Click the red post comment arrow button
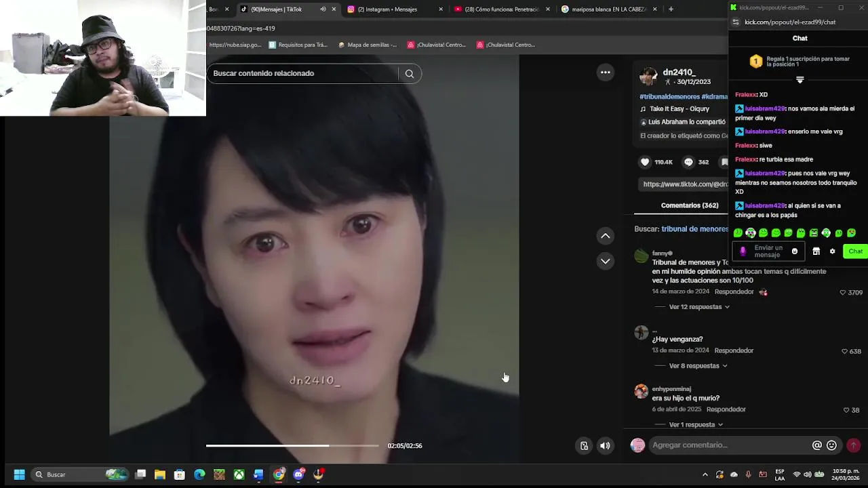868x488 pixels. (854, 445)
